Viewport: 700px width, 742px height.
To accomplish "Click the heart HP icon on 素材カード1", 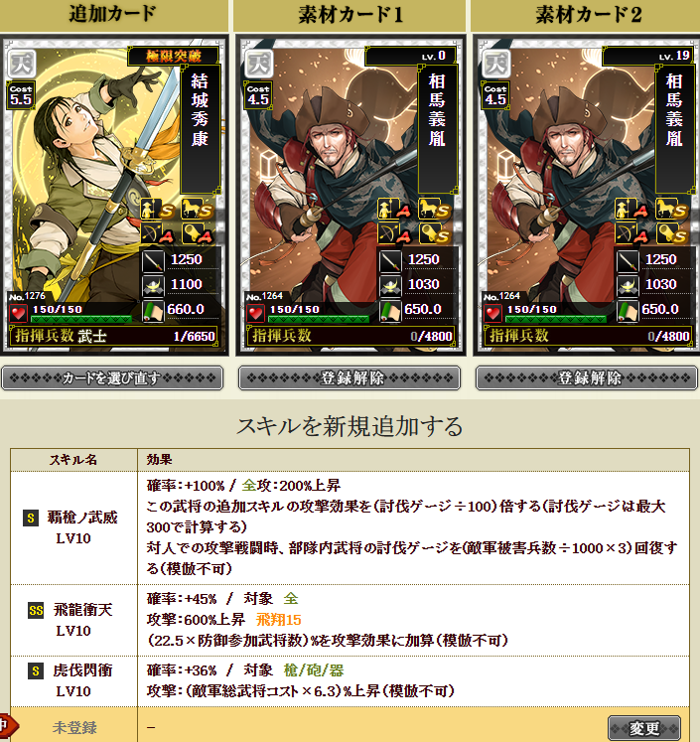I will pyautogui.click(x=256, y=313).
